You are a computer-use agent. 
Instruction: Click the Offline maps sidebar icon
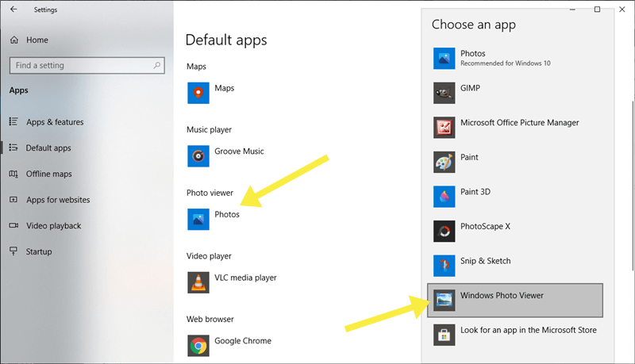point(13,174)
